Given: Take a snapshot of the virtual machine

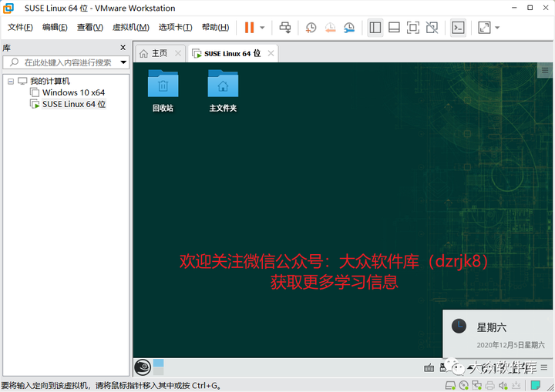Looking at the screenshot, I should (x=311, y=28).
